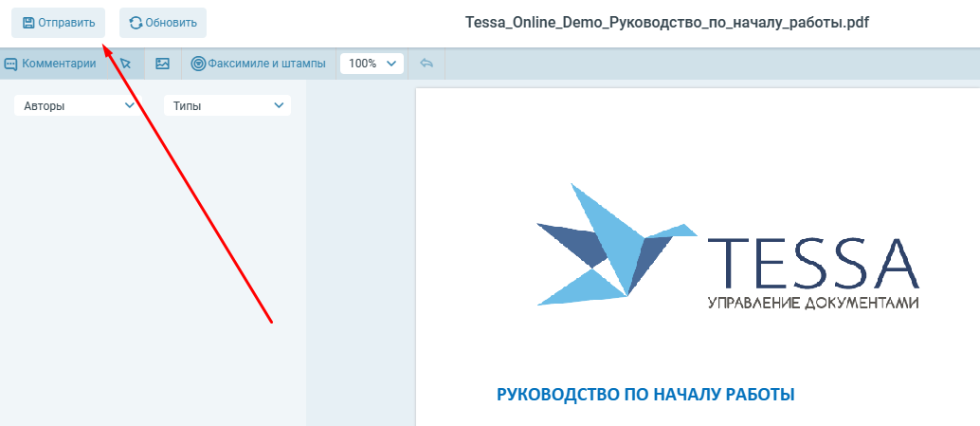The height and width of the screenshot is (426, 980).
Task: Click the TESSA wordmark text in document
Action: point(813,263)
